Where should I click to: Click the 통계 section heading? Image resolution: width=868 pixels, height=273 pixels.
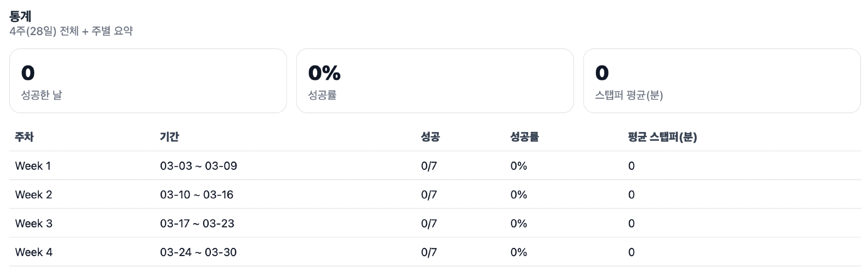pyautogui.click(x=20, y=16)
